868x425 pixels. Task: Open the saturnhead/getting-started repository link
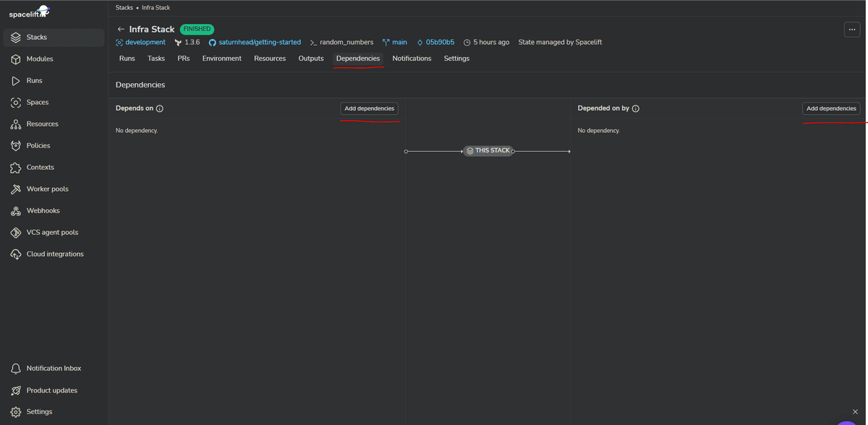255,42
